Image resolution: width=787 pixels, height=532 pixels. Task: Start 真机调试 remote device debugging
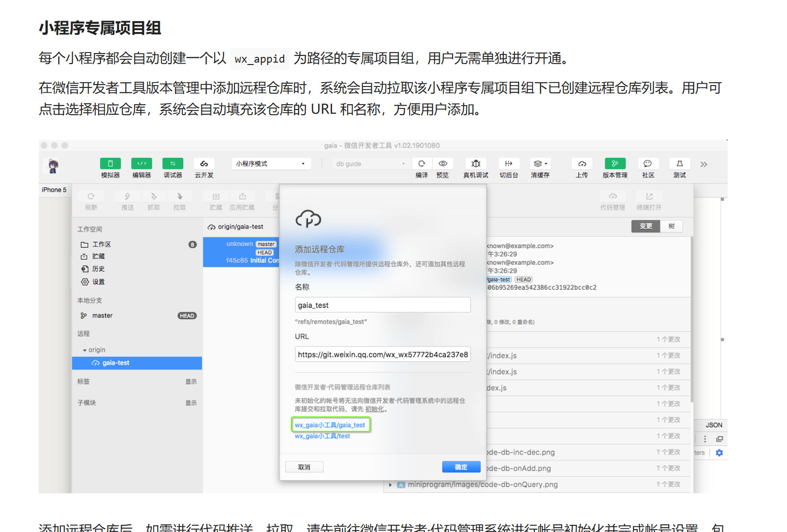click(476, 163)
